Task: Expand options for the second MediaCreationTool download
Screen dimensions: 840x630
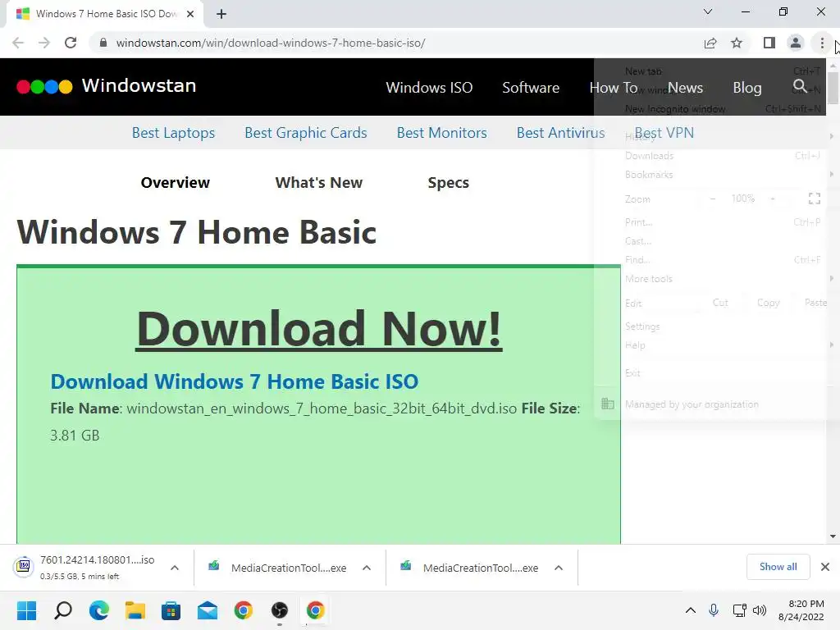Action: (x=558, y=568)
